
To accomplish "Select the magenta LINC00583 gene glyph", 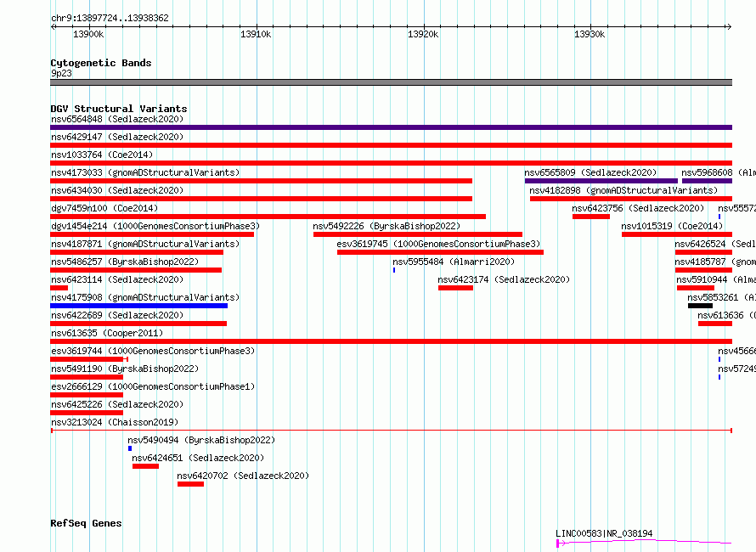I will [x=644, y=543].
